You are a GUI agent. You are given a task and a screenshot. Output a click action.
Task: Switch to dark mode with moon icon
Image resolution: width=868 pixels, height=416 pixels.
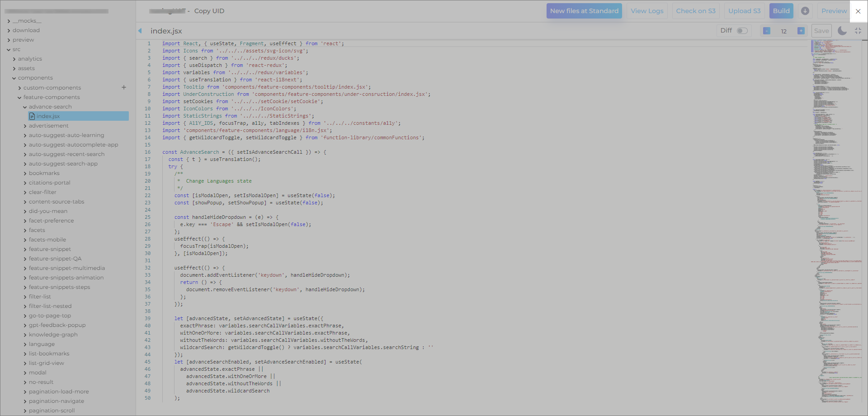(842, 31)
